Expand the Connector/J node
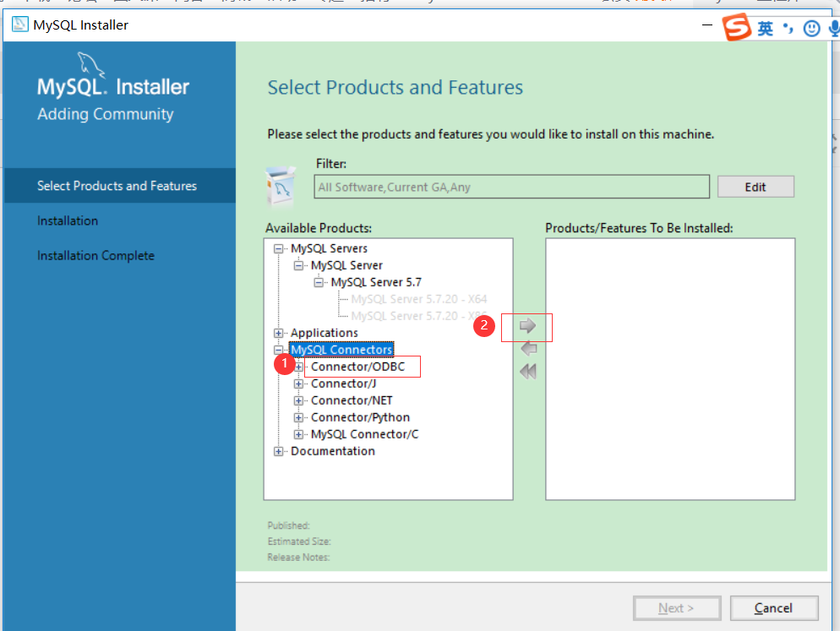Viewport: 840px width, 631px height. pos(298,384)
